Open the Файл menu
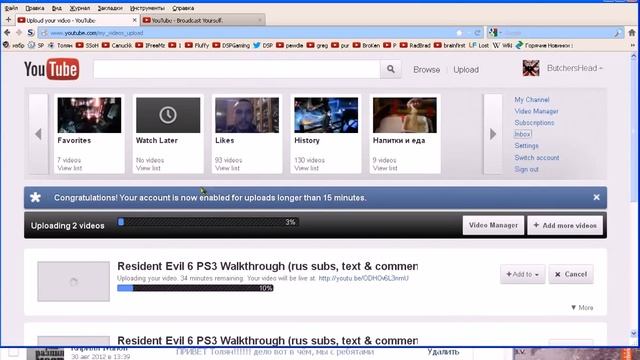 pyautogui.click(x=11, y=8)
